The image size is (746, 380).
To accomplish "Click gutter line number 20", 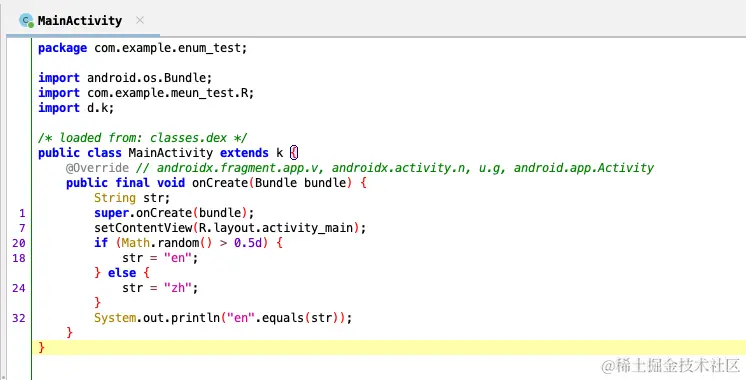I will coord(19,243).
